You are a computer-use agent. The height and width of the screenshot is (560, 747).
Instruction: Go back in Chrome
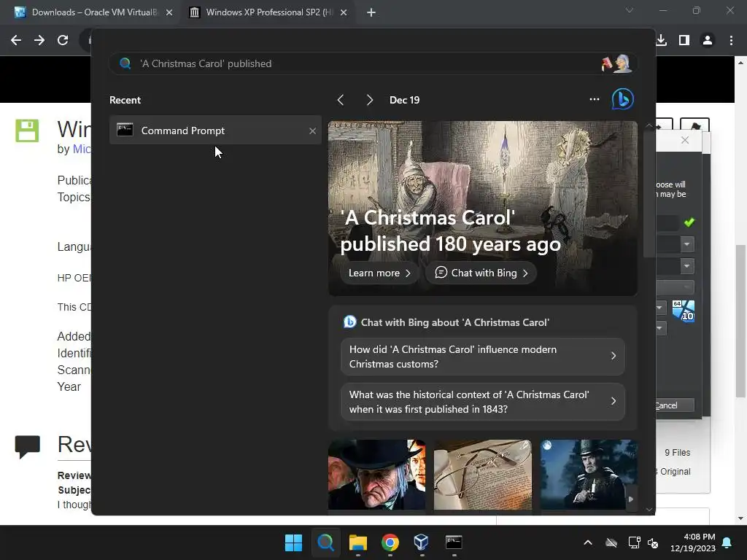[16, 41]
